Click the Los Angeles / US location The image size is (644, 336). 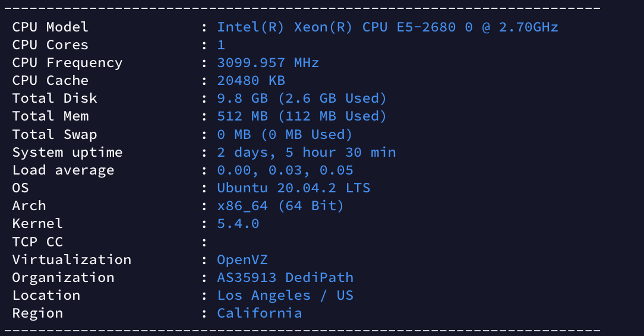point(285,296)
